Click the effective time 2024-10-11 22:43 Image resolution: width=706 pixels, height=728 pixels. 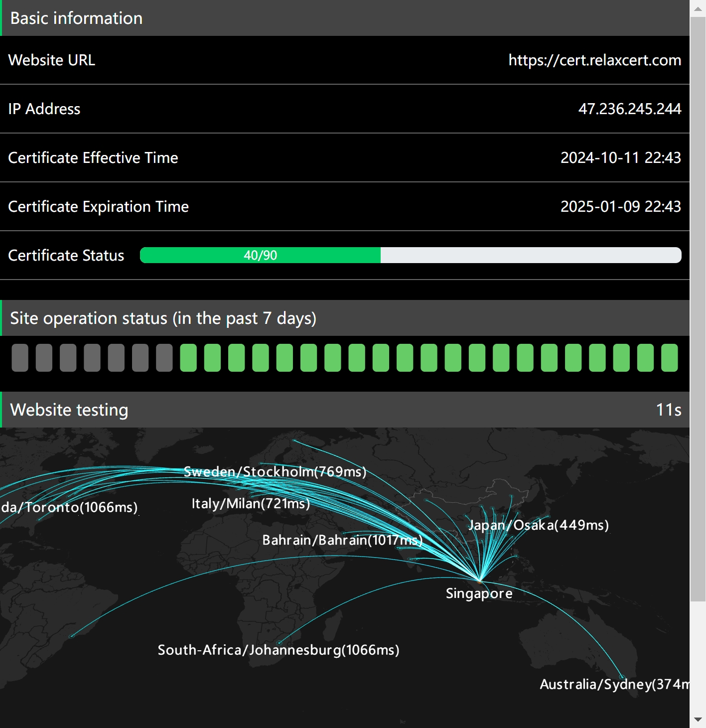[620, 158]
